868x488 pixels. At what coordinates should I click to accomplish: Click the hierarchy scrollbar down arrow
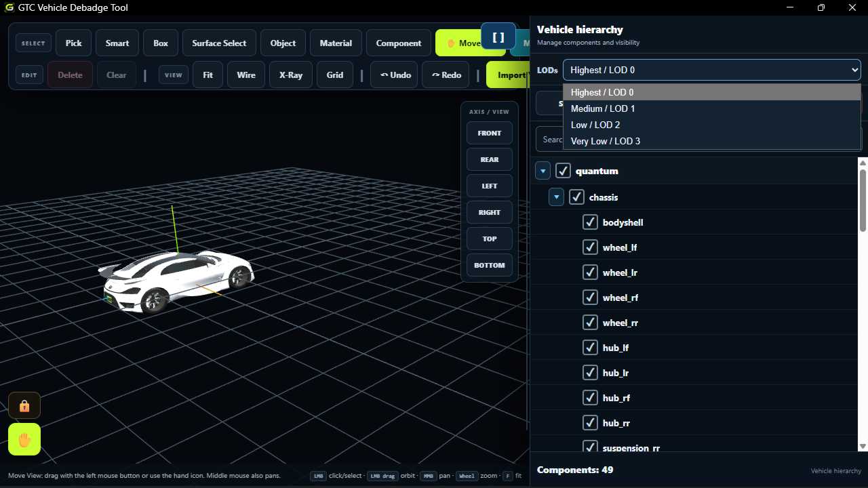(x=863, y=446)
